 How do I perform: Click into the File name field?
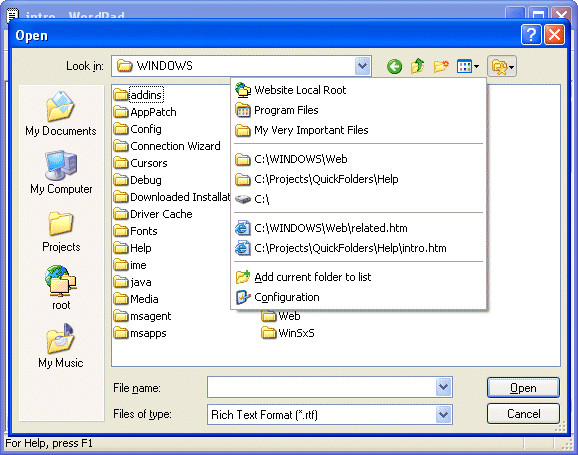[321, 387]
